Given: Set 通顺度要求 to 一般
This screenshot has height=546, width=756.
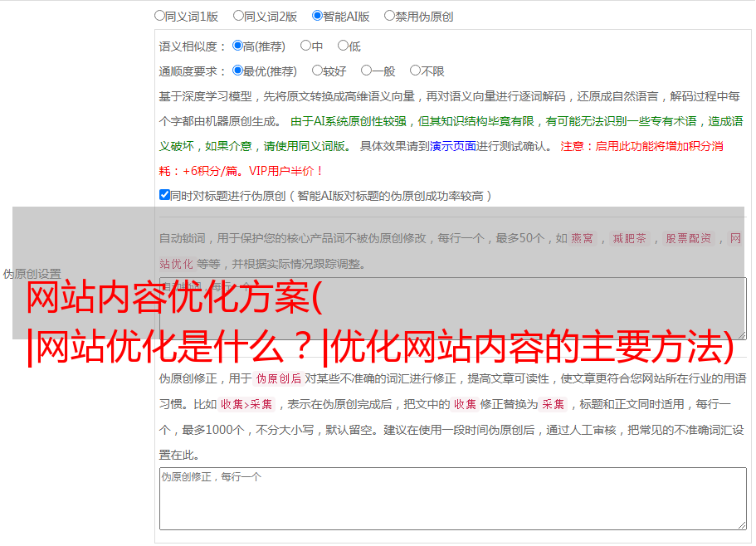Looking at the screenshot, I should click(366, 71).
